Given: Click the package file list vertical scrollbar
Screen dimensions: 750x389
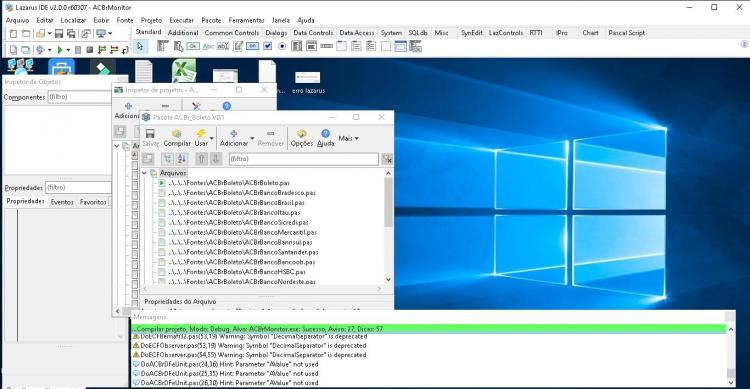Looking at the screenshot, I should pyautogui.click(x=388, y=226).
